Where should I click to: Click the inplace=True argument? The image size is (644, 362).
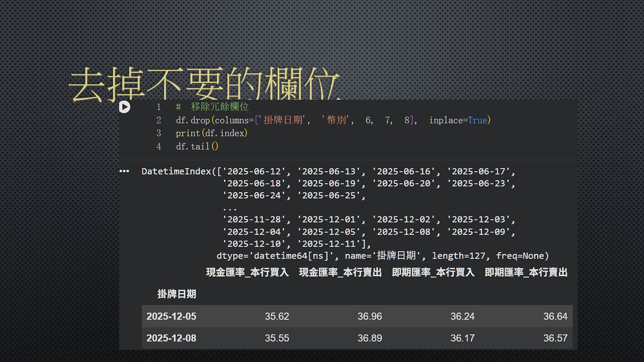[x=460, y=120]
